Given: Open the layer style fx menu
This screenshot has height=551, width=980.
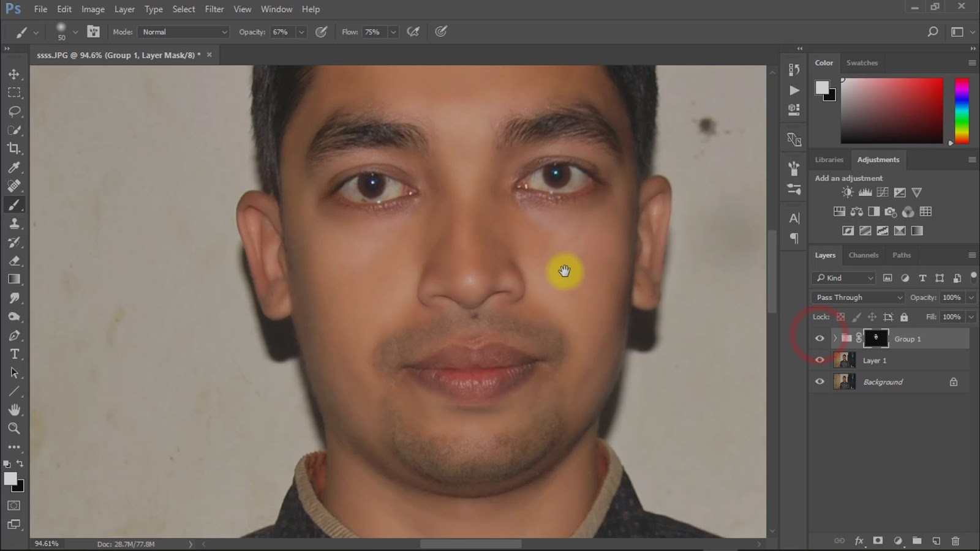Looking at the screenshot, I should click(859, 541).
